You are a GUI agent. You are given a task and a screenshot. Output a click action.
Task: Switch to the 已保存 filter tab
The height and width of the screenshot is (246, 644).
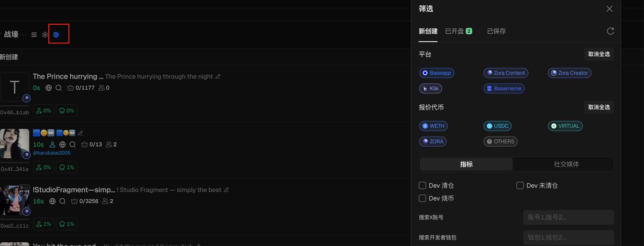tap(496, 31)
